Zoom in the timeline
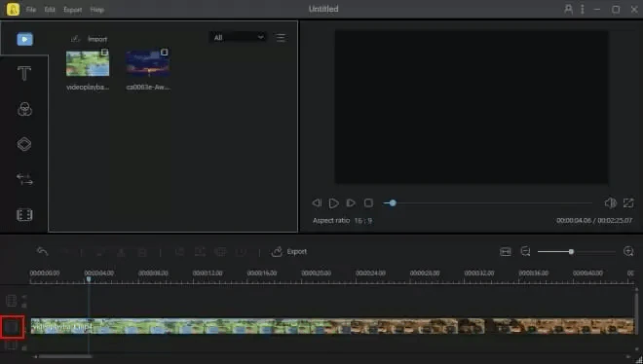Viewport: 643px width, 364px height. tap(628, 251)
